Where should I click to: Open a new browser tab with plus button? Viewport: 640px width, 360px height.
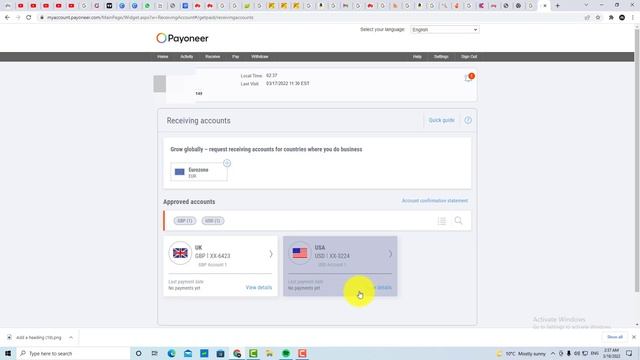558,6
